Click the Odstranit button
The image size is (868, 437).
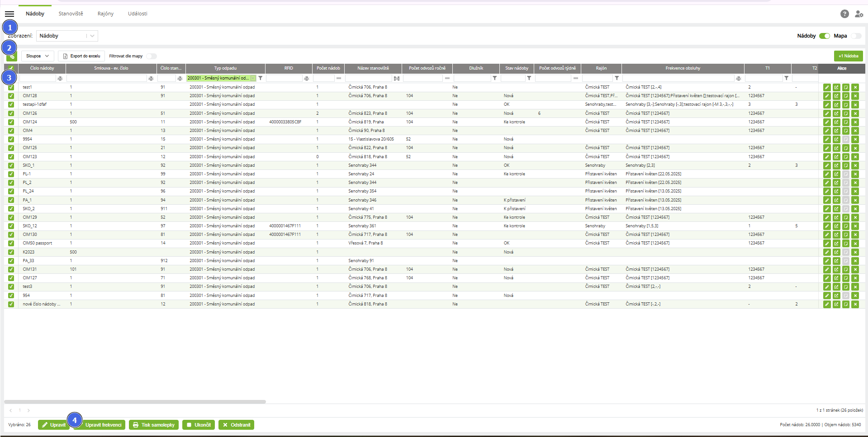click(236, 425)
